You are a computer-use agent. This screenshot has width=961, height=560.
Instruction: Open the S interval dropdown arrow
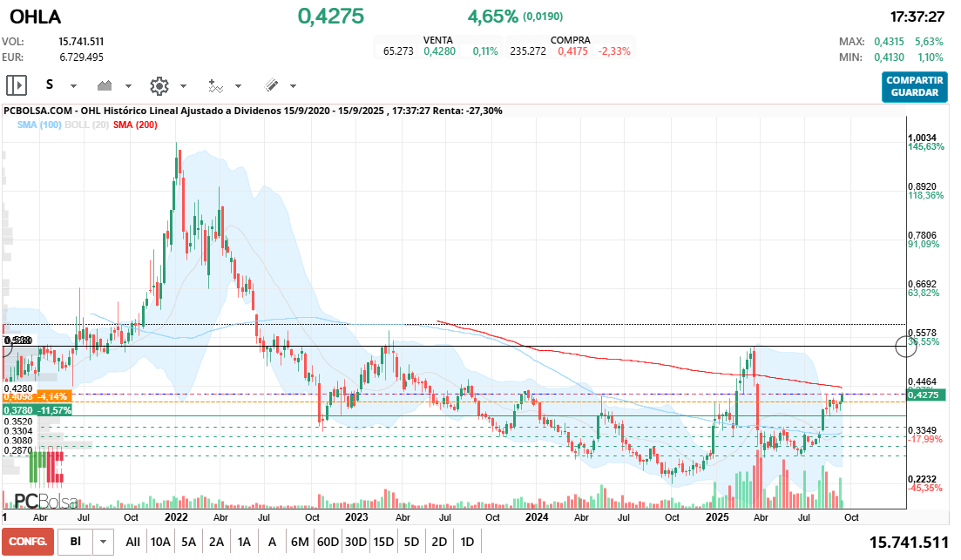pos(73,86)
